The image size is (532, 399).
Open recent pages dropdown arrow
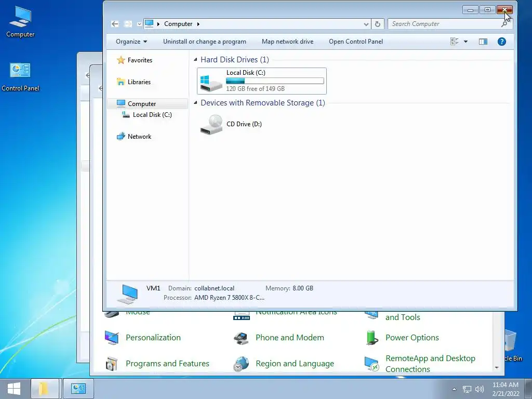139,24
